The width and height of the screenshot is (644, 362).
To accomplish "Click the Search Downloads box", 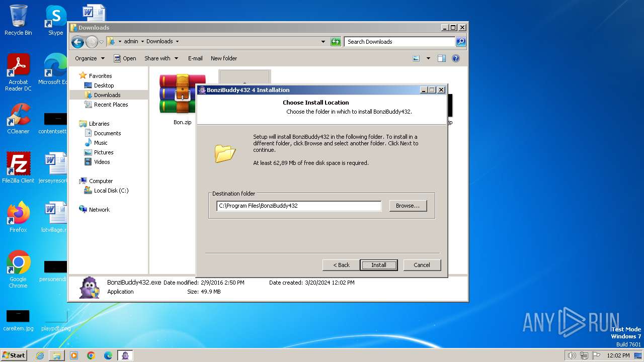I will coord(399,42).
